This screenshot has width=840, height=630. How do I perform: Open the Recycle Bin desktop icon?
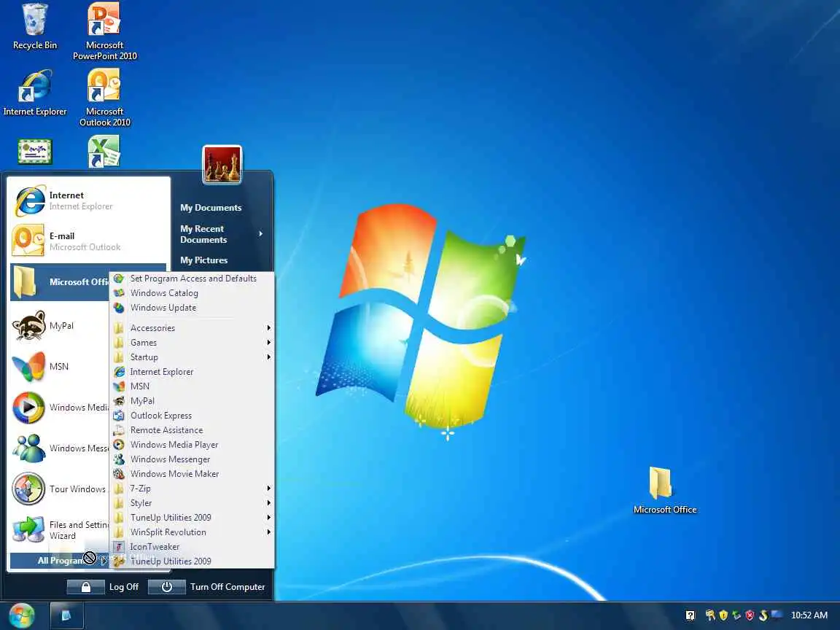coord(35,27)
